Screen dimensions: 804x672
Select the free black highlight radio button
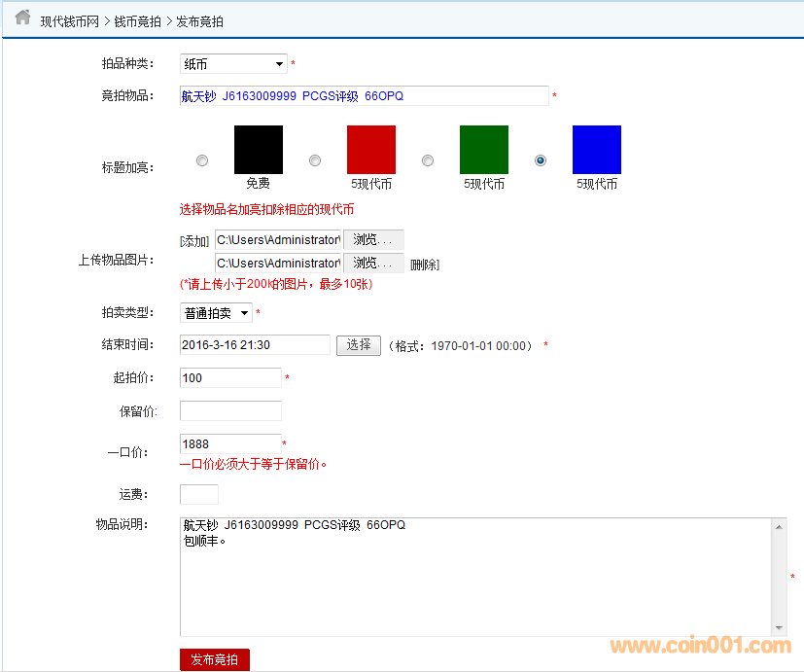coord(202,160)
